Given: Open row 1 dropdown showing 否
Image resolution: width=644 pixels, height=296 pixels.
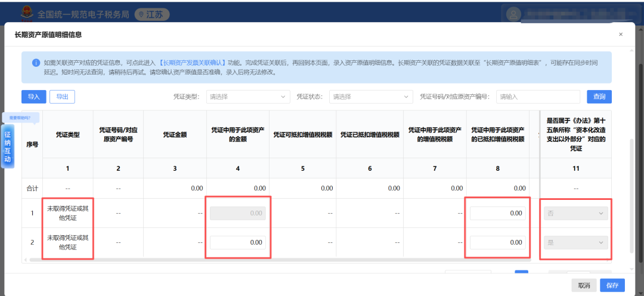Looking at the screenshot, I should [x=575, y=213].
